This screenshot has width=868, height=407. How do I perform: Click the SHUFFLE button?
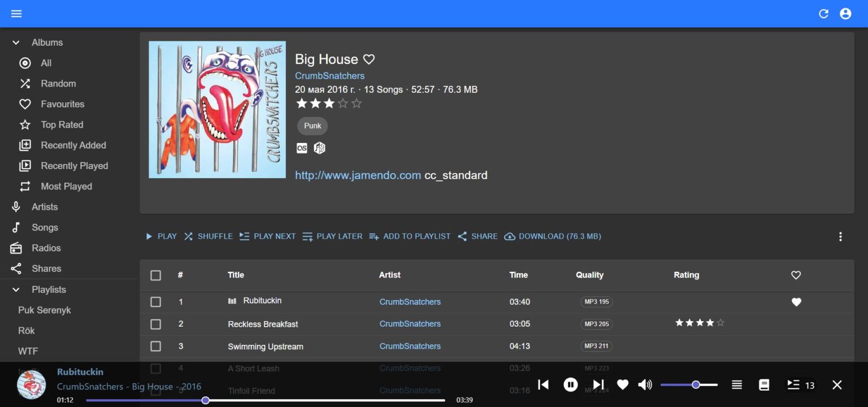[x=208, y=236]
